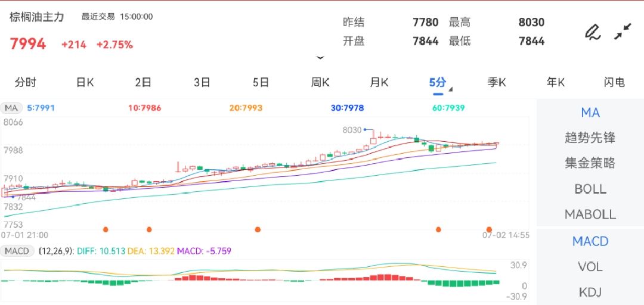The width and height of the screenshot is (644, 305).
Task: Collapse the chart with the shrink arrows icon
Action: coord(623,32)
